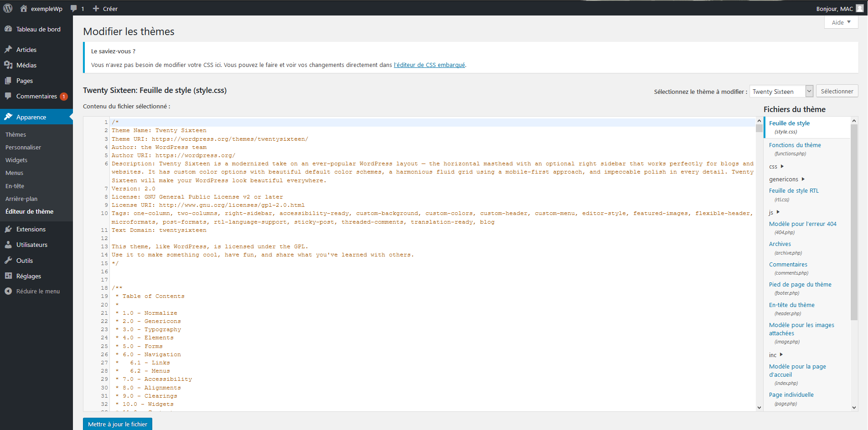Click the Apparence paintbrush icon

tap(8, 117)
